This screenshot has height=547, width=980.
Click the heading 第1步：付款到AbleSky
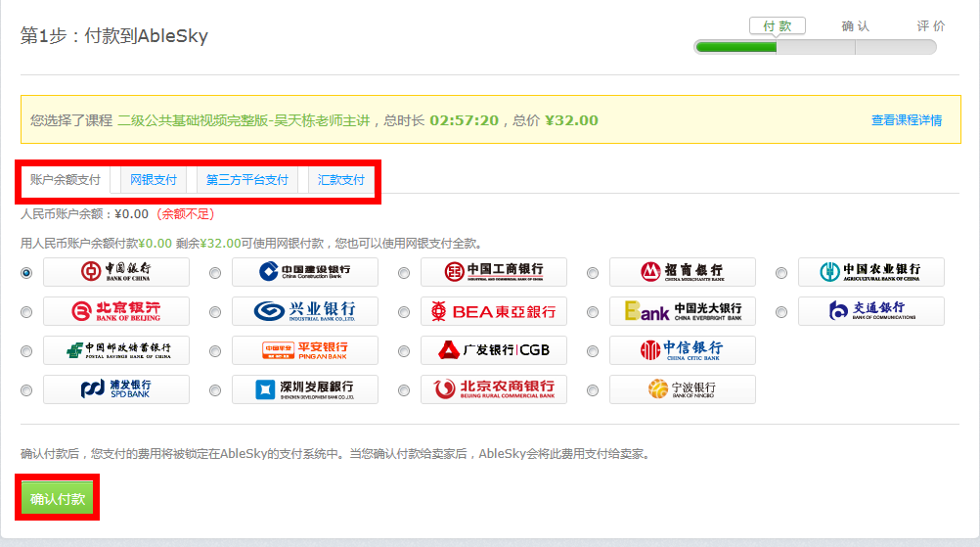click(113, 35)
